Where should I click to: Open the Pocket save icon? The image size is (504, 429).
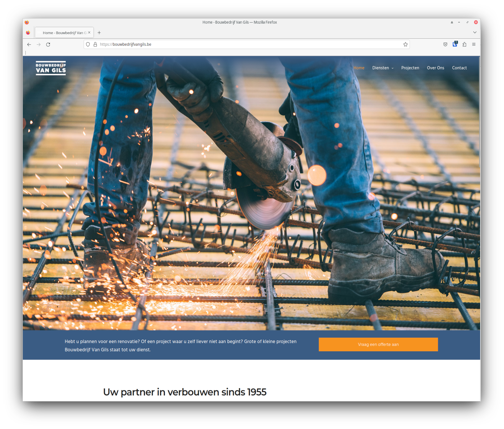(445, 44)
